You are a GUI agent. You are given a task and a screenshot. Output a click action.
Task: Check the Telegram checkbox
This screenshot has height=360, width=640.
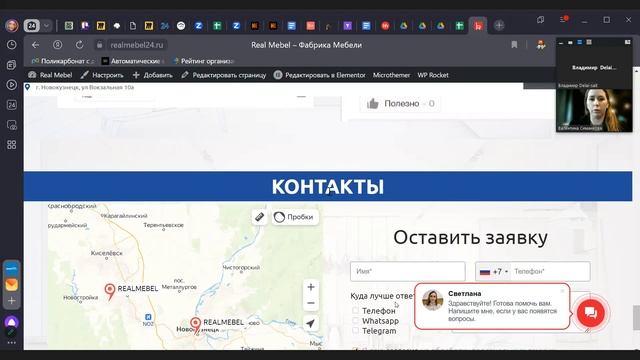[x=356, y=331]
